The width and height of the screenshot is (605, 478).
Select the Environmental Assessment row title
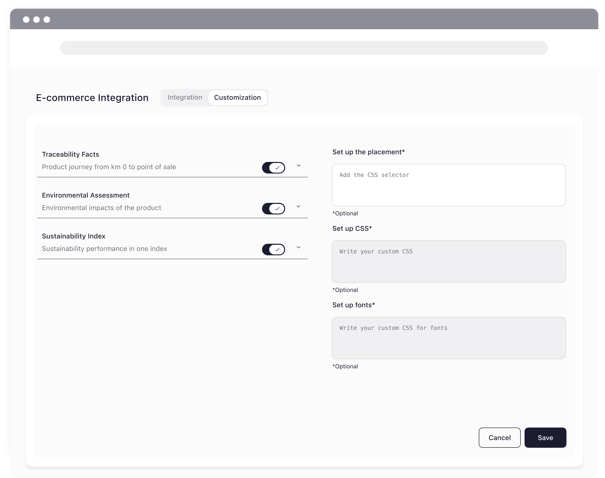(86, 195)
